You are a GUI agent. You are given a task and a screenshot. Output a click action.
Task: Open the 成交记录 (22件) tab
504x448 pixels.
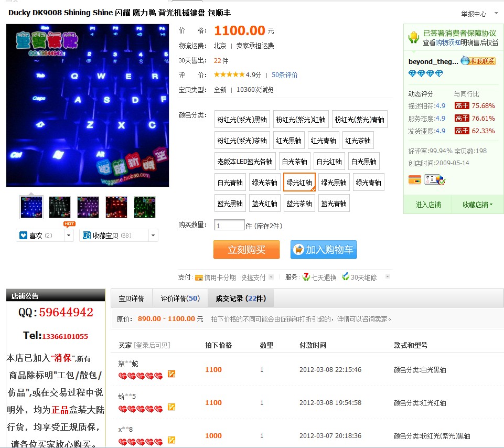click(x=241, y=298)
